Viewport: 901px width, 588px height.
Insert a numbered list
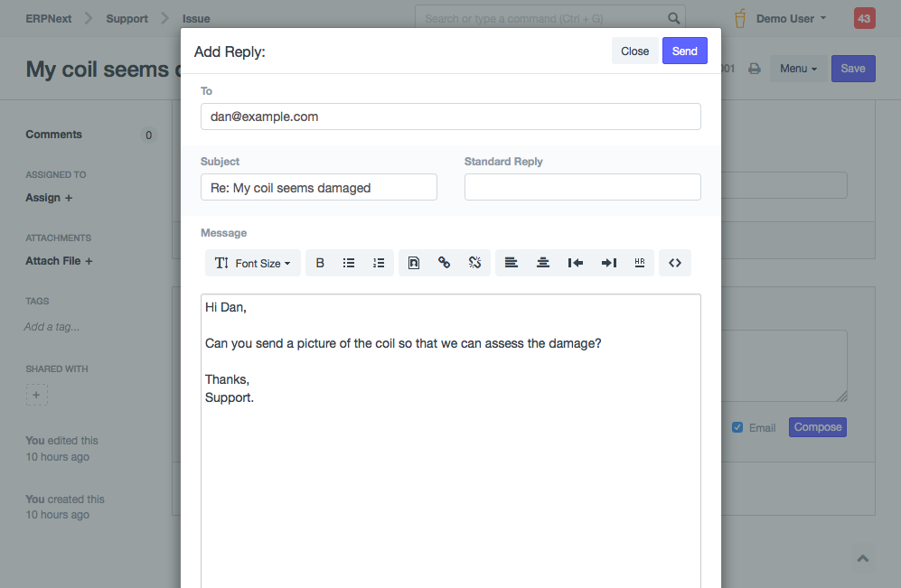point(379,263)
